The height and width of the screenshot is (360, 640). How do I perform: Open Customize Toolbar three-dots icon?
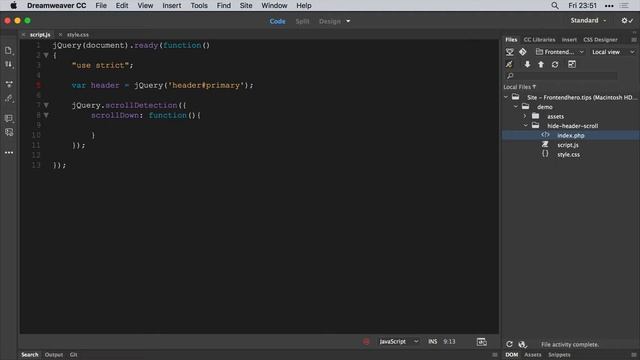tap(9, 153)
